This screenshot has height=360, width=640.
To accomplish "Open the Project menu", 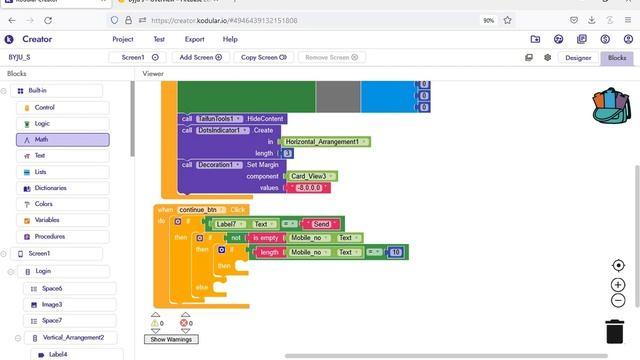I will (123, 39).
